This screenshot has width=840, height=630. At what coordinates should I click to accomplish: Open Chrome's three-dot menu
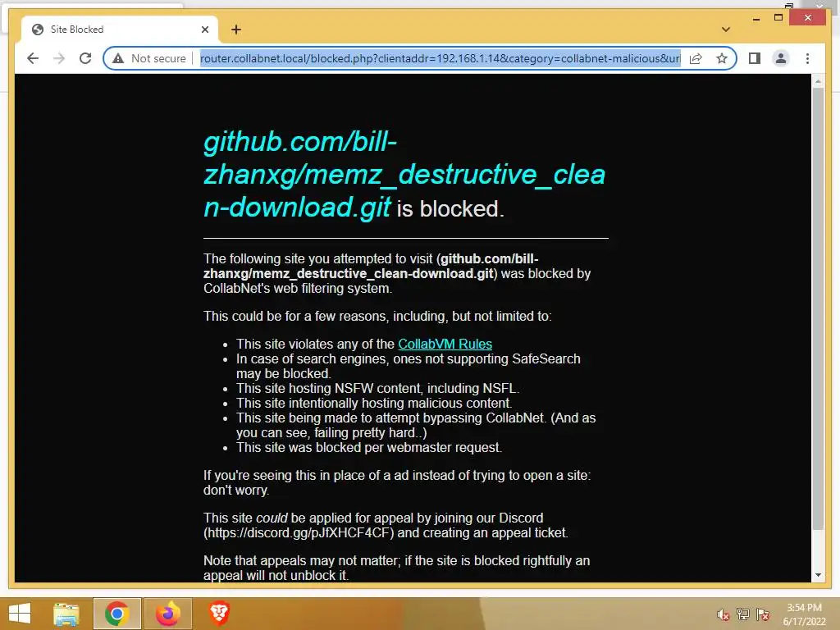(807, 58)
